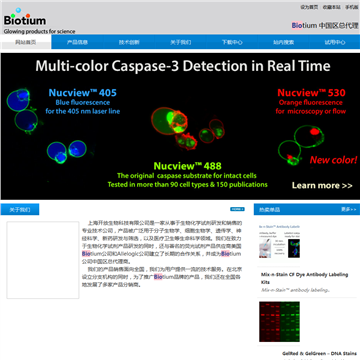Open Mix-n-Stain CF Dye Antibody Labeling Kits link
This screenshot has height=360, width=360.
[x=304, y=278]
